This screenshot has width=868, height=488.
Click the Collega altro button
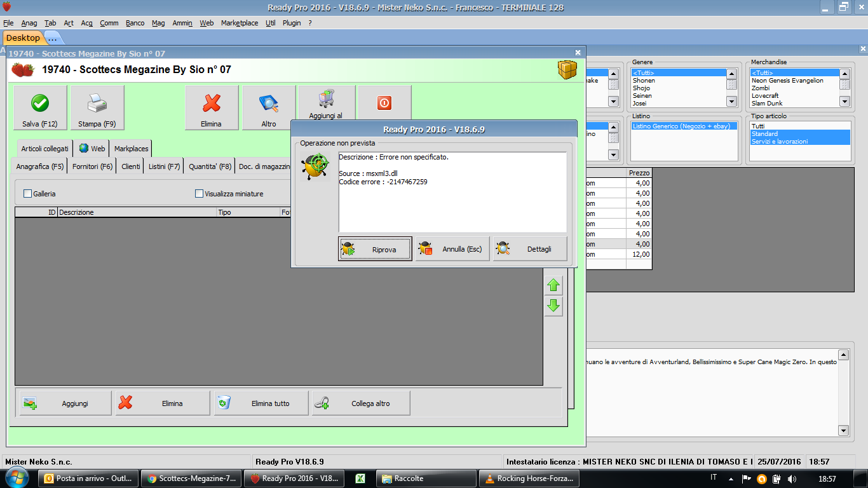point(360,403)
